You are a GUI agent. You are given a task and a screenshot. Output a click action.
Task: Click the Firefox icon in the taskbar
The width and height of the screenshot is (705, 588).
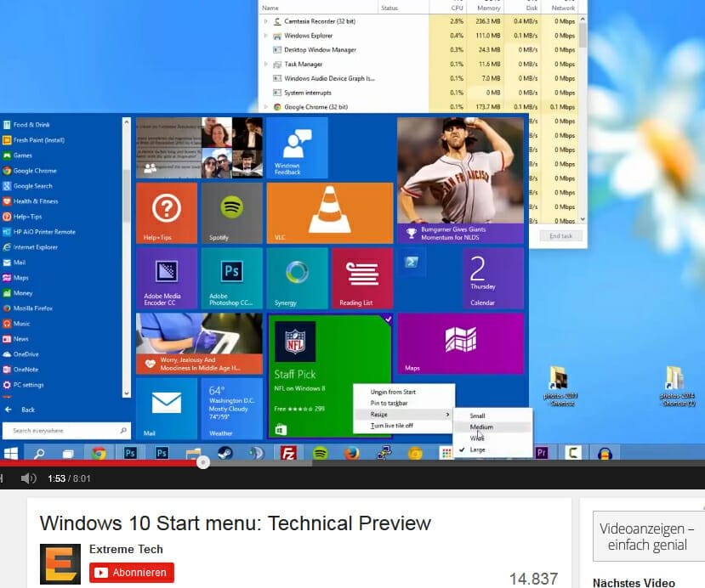tap(351, 454)
